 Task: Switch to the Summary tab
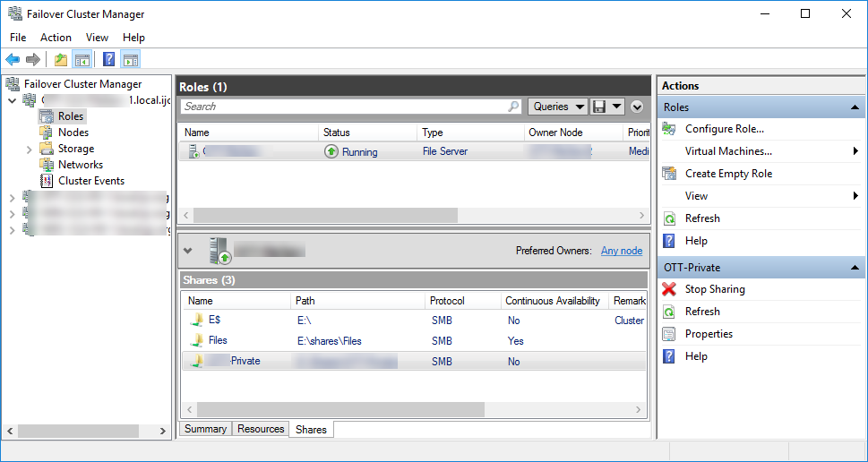click(205, 429)
